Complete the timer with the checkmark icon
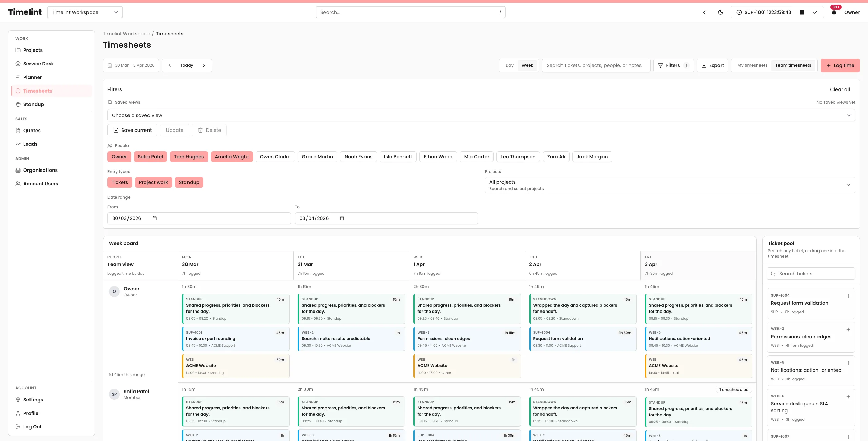The width and height of the screenshot is (868, 441). pyautogui.click(x=815, y=12)
